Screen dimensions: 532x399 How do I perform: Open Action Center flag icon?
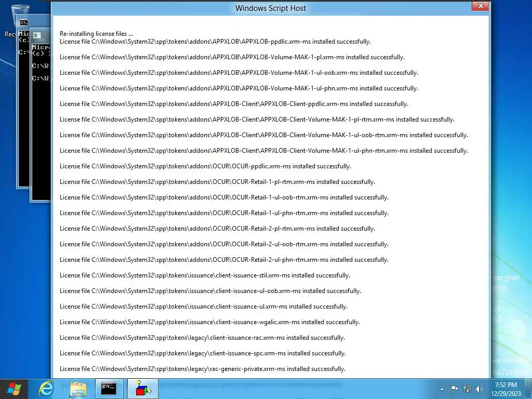click(454, 389)
